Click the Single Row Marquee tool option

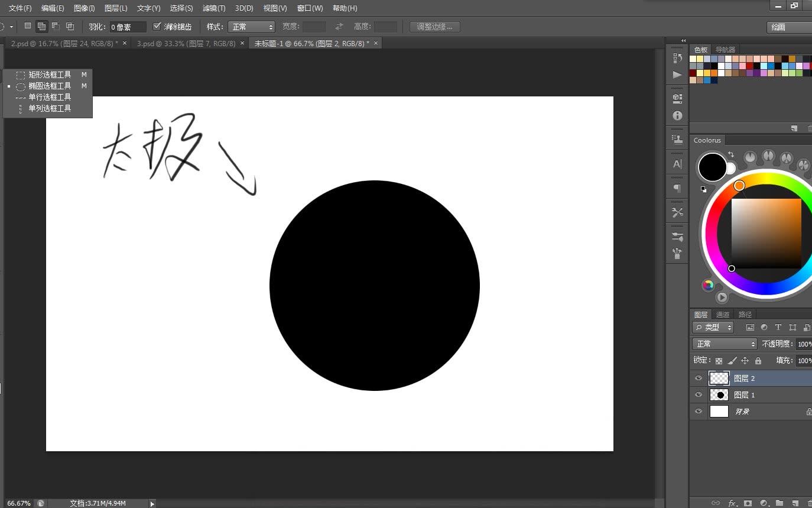50,96
